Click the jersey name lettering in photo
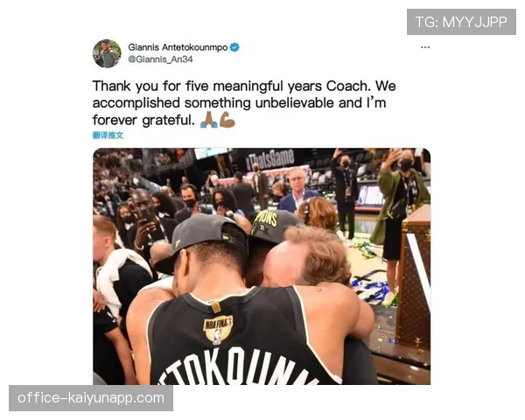The image size is (525, 420). click(238, 367)
